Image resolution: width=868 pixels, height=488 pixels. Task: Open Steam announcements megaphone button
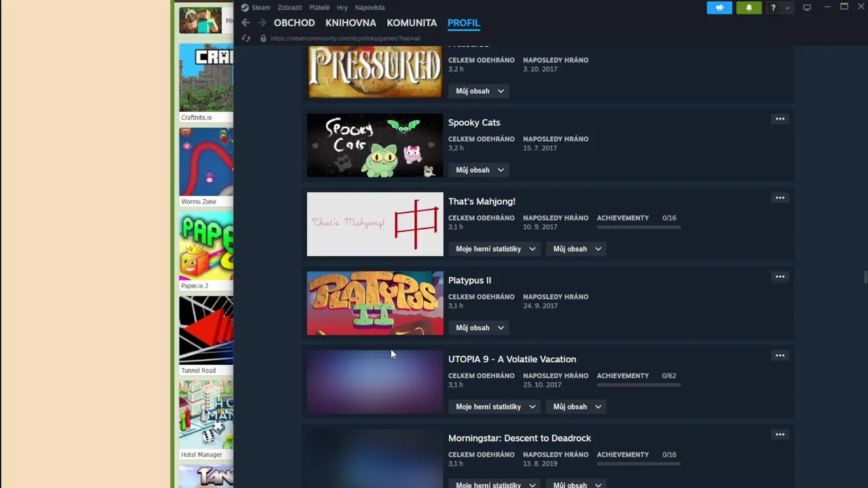(719, 7)
